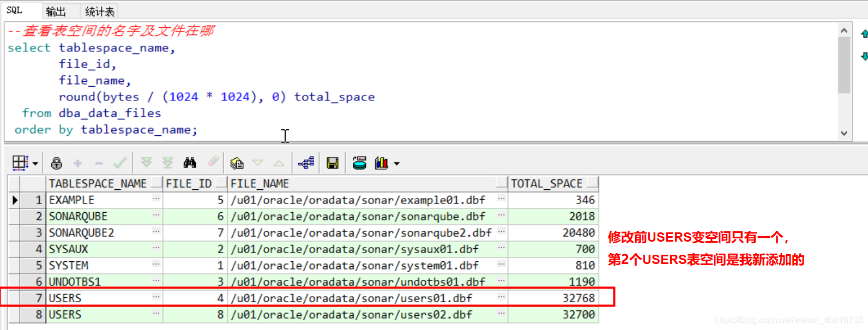Viewport: 868px width, 330px height.
Task: Click the binoculars find icon
Action: [x=190, y=163]
